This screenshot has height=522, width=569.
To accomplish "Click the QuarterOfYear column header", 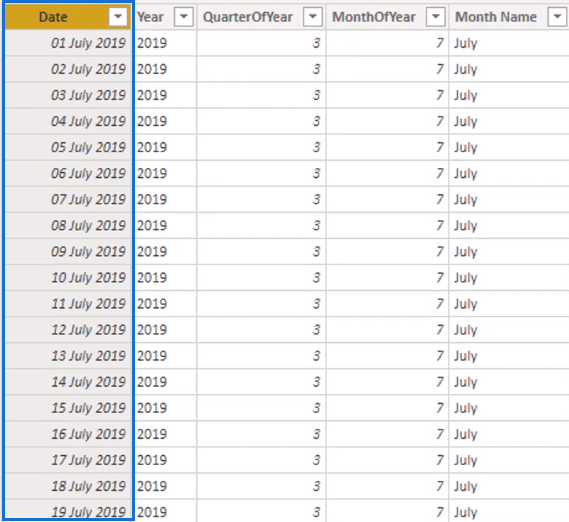I will 261,17.
